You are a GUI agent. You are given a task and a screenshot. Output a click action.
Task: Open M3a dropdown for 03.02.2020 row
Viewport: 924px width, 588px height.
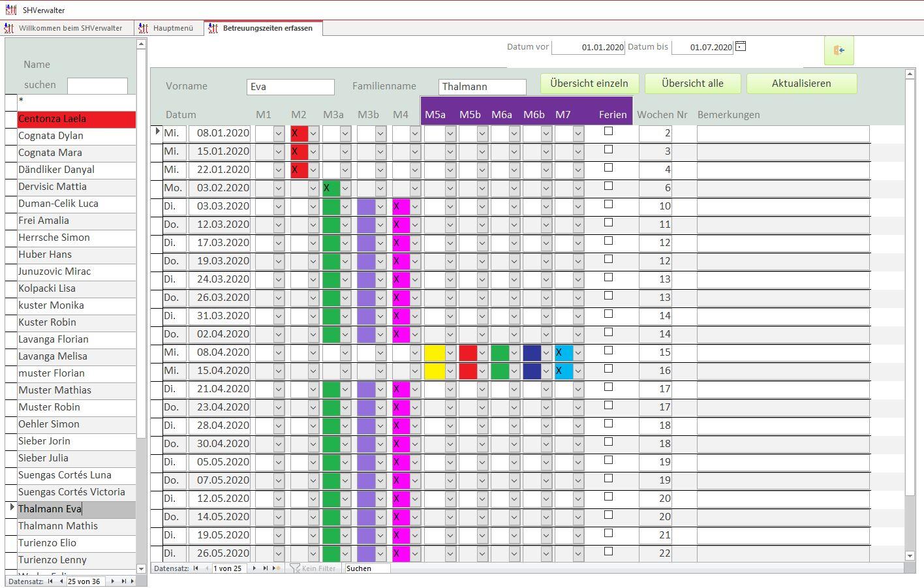tap(345, 189)
